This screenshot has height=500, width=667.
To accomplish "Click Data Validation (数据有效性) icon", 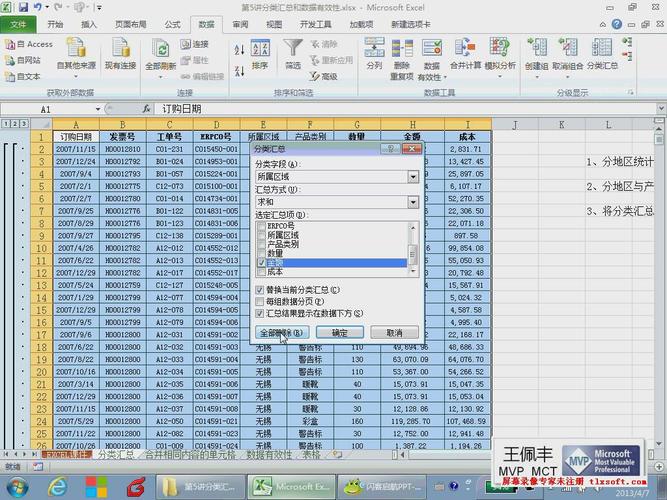I will (x=432, y=48).
